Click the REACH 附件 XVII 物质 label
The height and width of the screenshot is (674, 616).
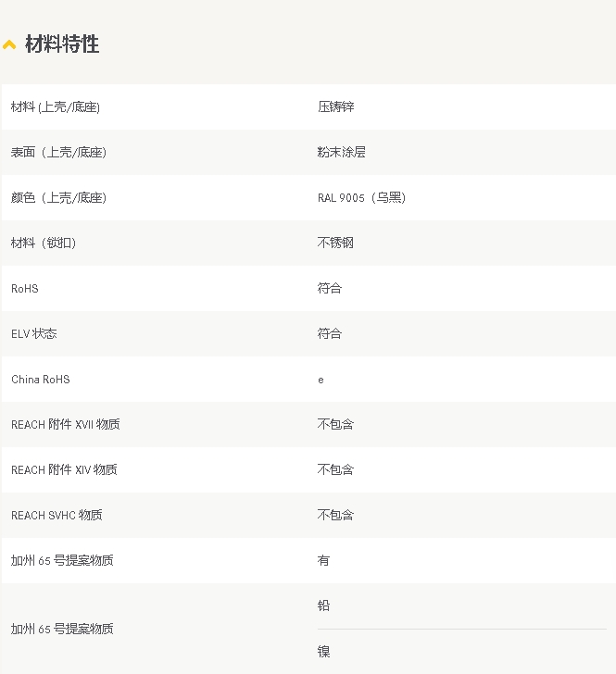tap(65, 425)
